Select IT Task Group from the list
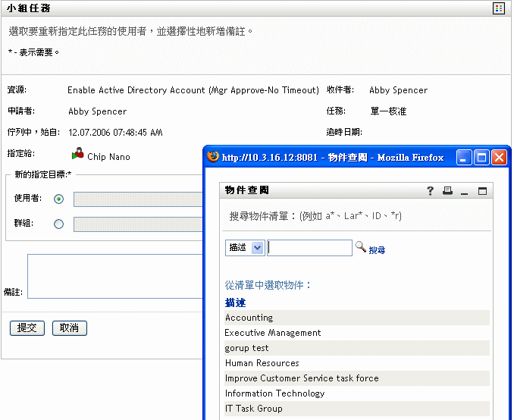 [x=357, y=409]
